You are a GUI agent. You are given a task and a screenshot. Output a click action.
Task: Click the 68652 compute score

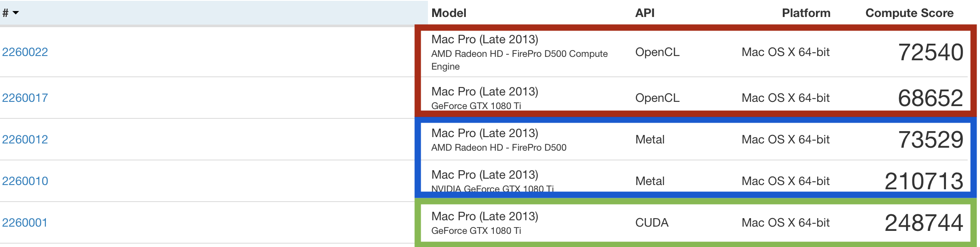pos(931,98)
